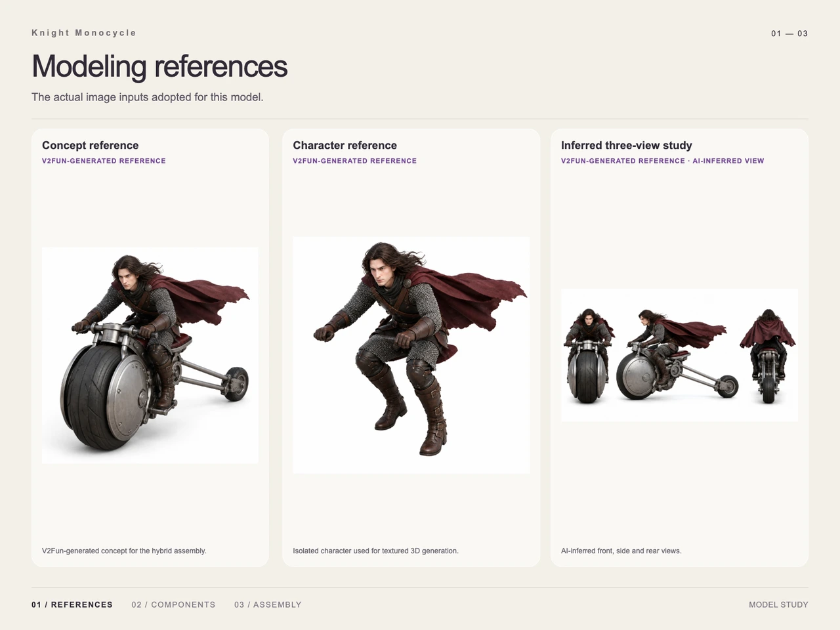
Task: Open the Character reference knight image
Action: [411, 355]
